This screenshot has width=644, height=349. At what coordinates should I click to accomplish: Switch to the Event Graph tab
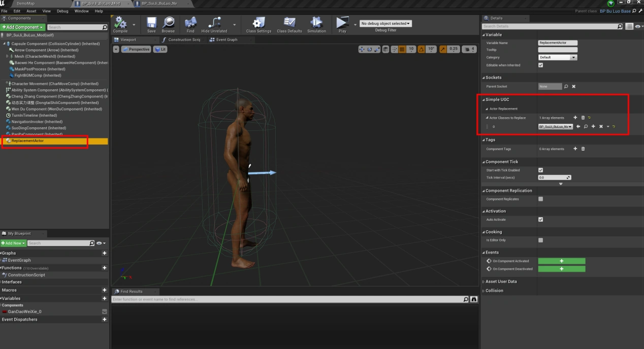coord(226,40)
